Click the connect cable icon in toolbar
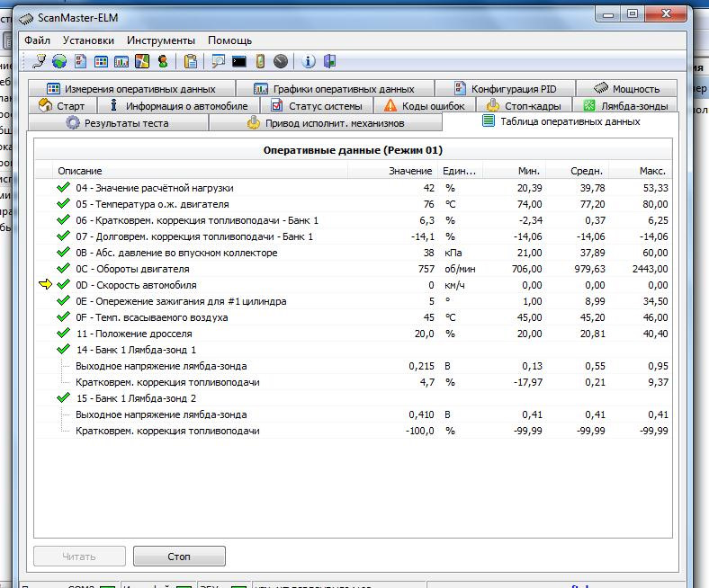This screenshot has height=588, width=709. 39,62
